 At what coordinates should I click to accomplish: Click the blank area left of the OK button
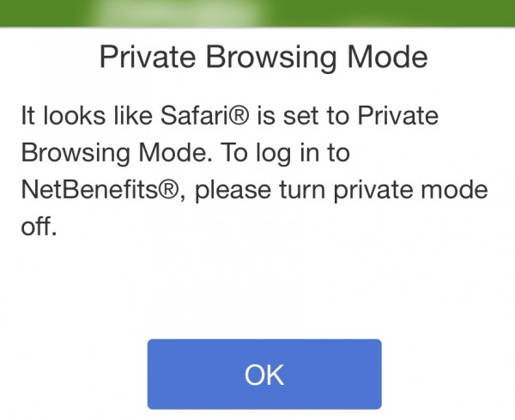[73, 374]
